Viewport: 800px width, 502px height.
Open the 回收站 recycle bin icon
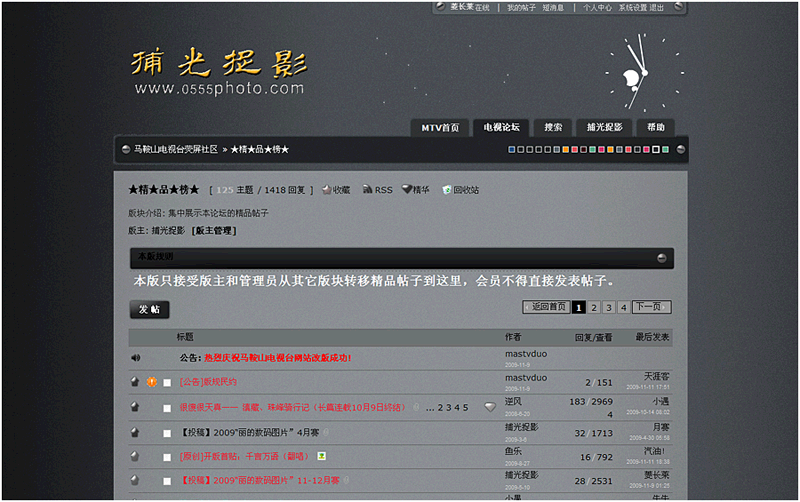point(447,190)
